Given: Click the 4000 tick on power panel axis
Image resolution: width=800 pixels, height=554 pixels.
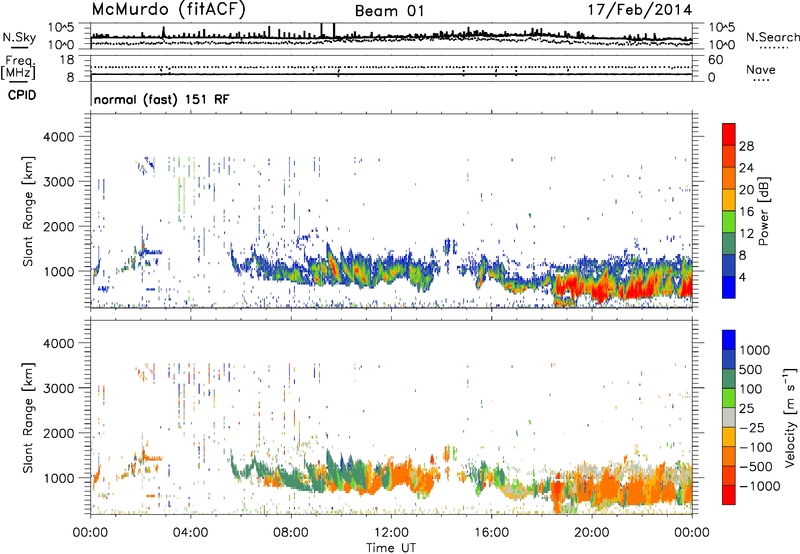Looking at the screenshot, I should click(59, 137).
